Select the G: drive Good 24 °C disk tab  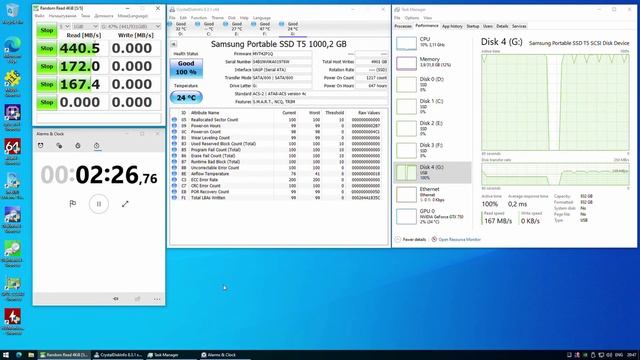coord(292,29)
